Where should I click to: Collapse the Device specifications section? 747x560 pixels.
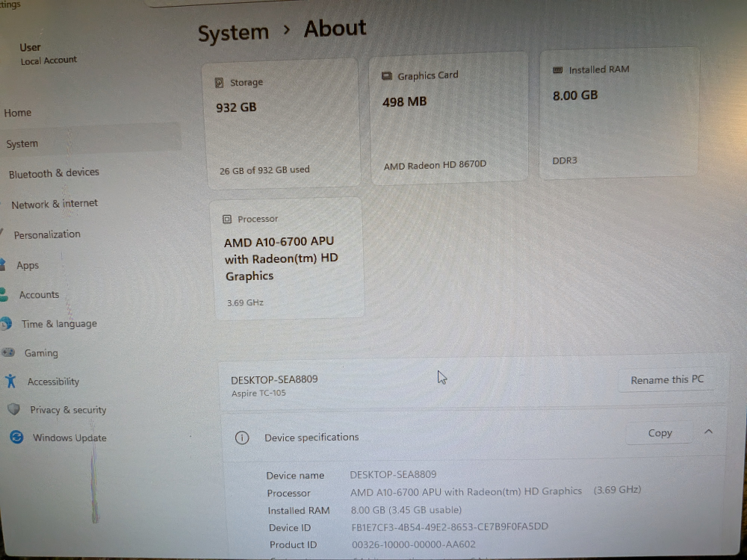[x=708, y=432]
